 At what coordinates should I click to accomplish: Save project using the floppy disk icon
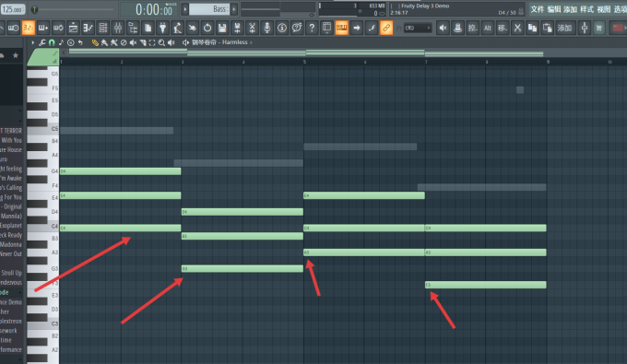(x=222, y=28)
